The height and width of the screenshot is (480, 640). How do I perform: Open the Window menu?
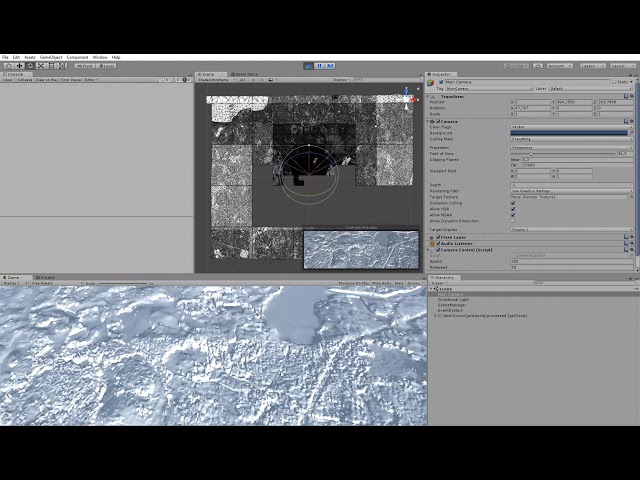pos(100,58)
